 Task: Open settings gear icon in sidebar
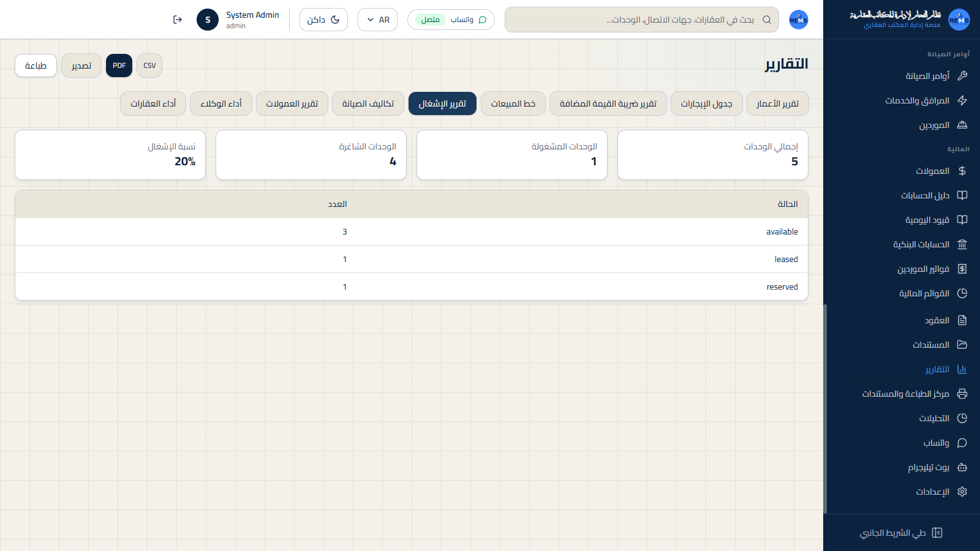[962, 492]
